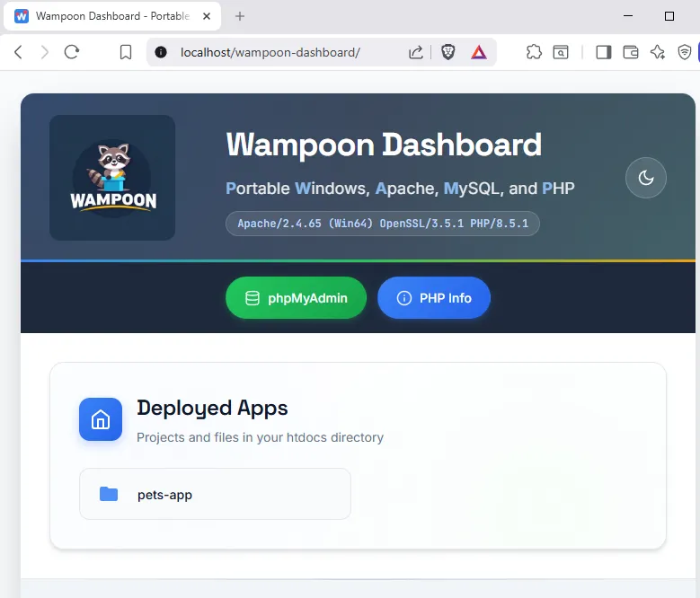Viewport: 700px width, 598px height.
Task: Open the pets-app project folder
Action: (x=215, y=494)
